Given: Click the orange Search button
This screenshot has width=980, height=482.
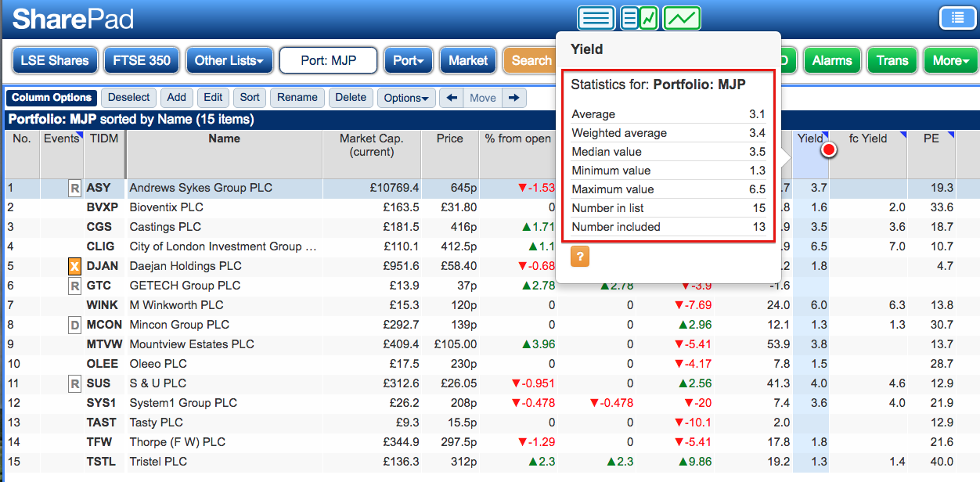Looking at the screenshot, I should click(x=530, y=60).
